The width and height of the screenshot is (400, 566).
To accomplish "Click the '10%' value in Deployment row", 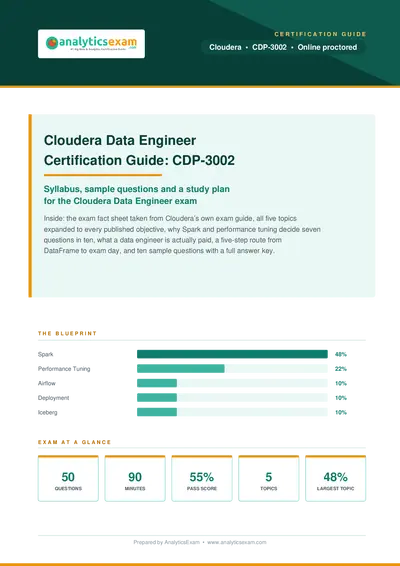I will 341,398.
